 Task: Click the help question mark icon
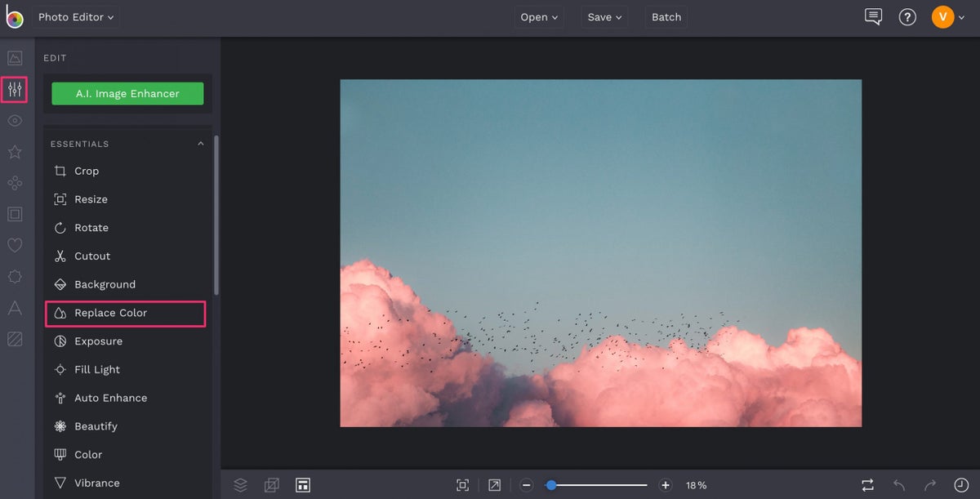click(907, 16)
